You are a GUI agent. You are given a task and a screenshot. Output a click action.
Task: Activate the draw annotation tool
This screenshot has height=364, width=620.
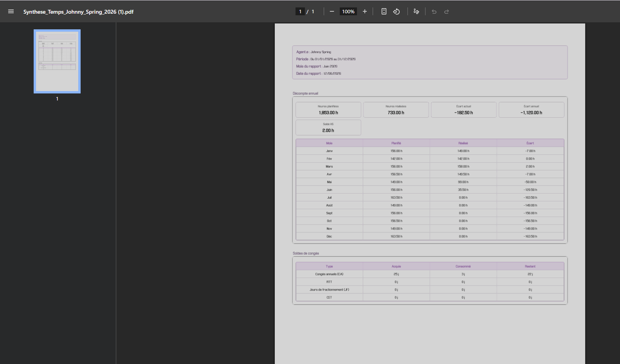click(x=416, y=11)
